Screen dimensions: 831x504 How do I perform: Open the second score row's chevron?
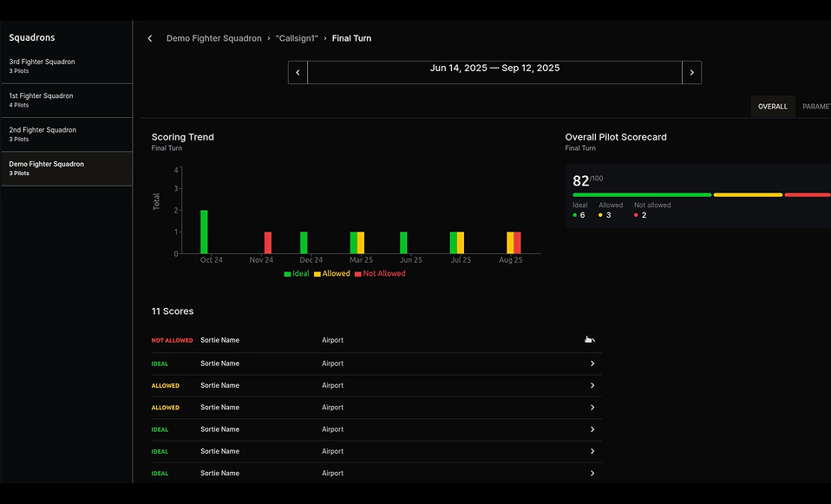(592, 363)
